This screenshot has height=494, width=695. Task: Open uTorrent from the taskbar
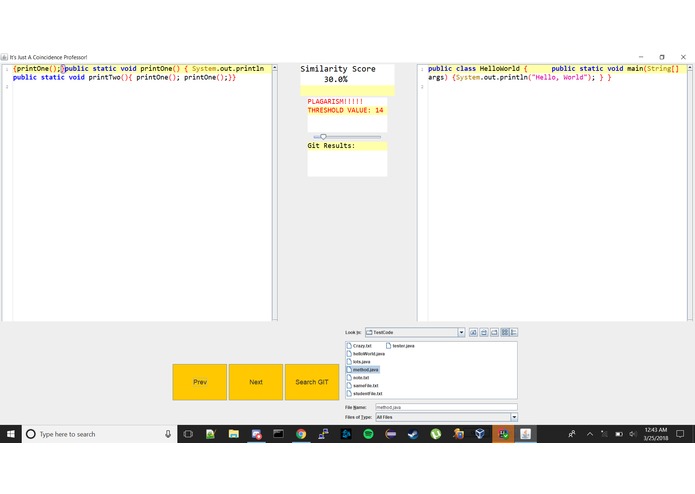coord(436,434)
